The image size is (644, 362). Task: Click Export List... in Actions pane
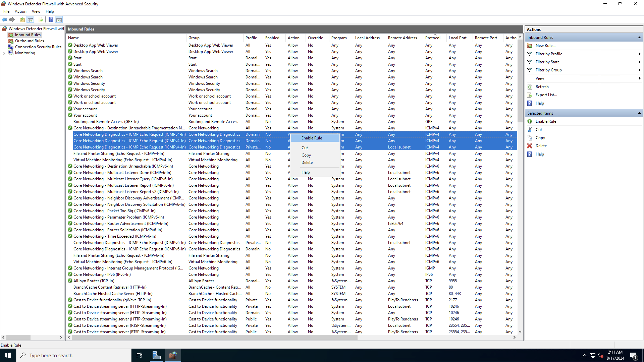pyautogui.click(x=546, y=95)
